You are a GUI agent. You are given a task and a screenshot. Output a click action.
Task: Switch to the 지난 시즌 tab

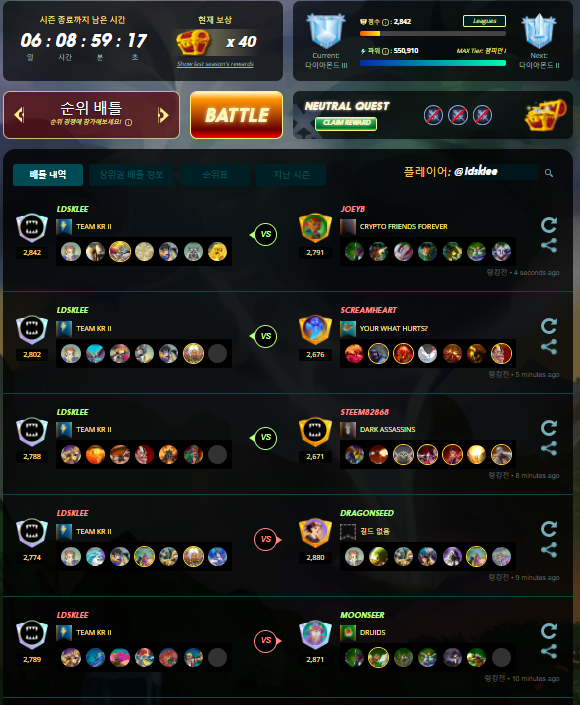click(x=291, y=174)
